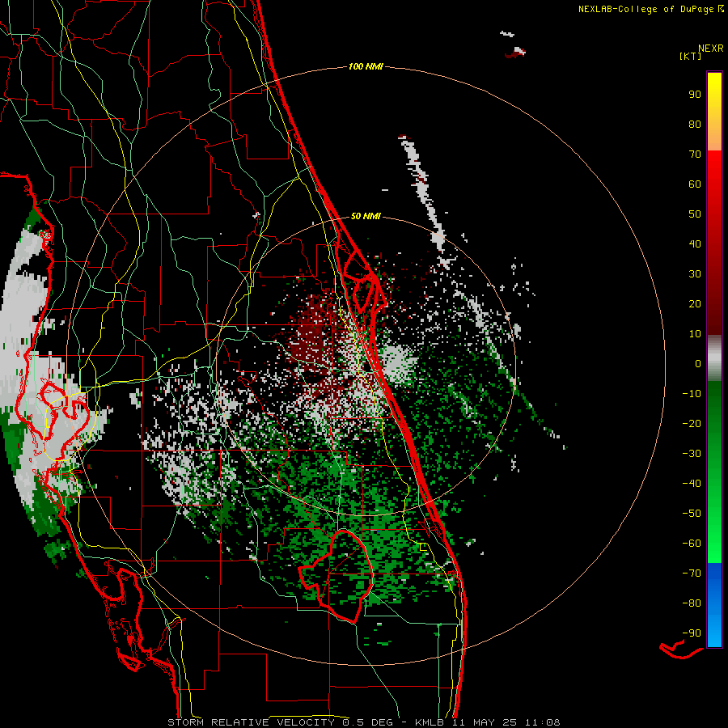The height and width of the screenshot is (728, 728).
Task: Click the 50 NMI range ring label
Action: pos(366,216)
